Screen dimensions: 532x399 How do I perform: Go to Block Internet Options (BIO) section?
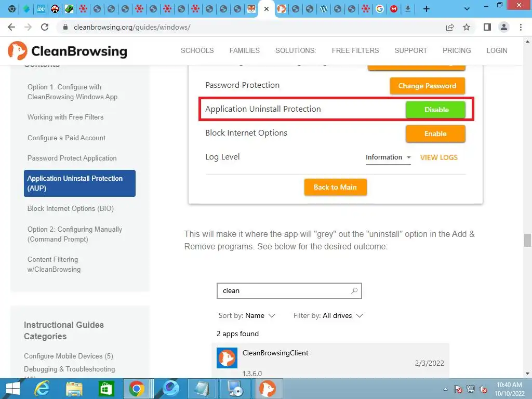click(71, 209)
